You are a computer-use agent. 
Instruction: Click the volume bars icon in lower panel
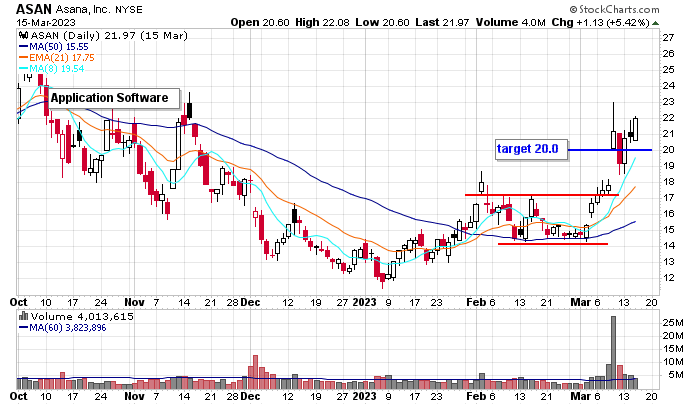pyautogui.click(x=24, y=316)
